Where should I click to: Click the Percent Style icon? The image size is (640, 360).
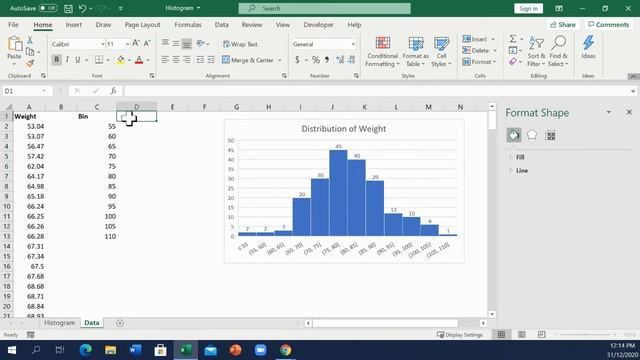point(316,60)
